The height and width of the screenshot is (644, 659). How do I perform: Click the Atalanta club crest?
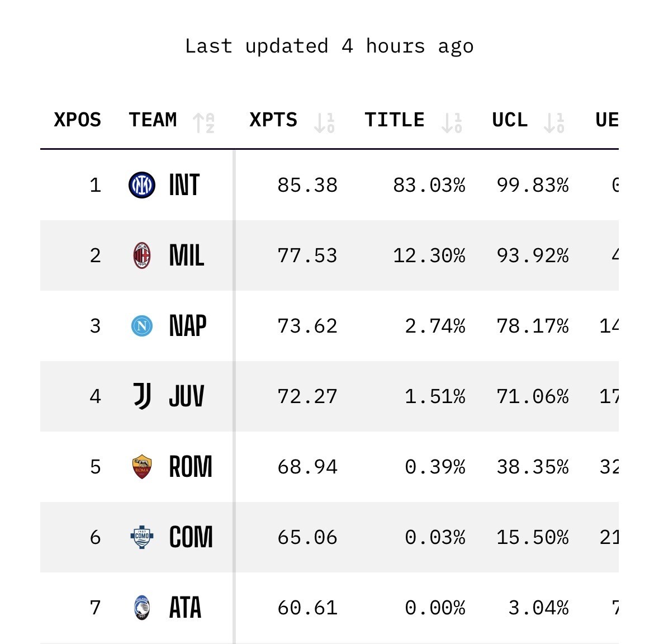click(x=142, y=608)
